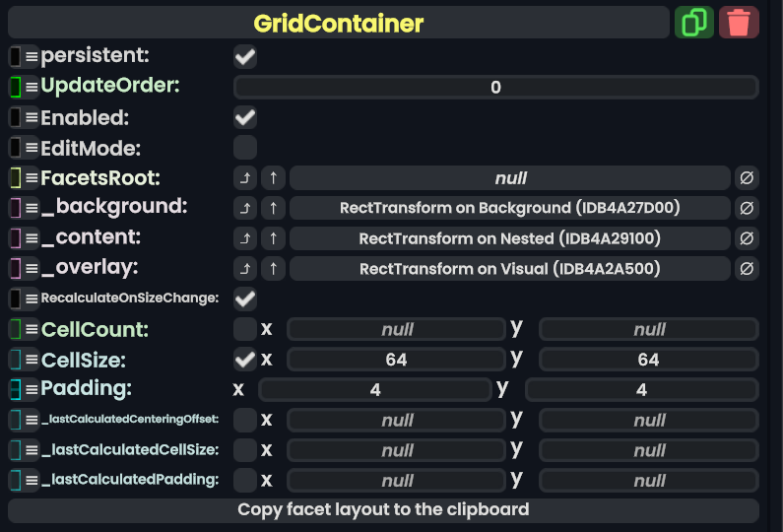Open the menu handle beside Padding

(32, 389)
